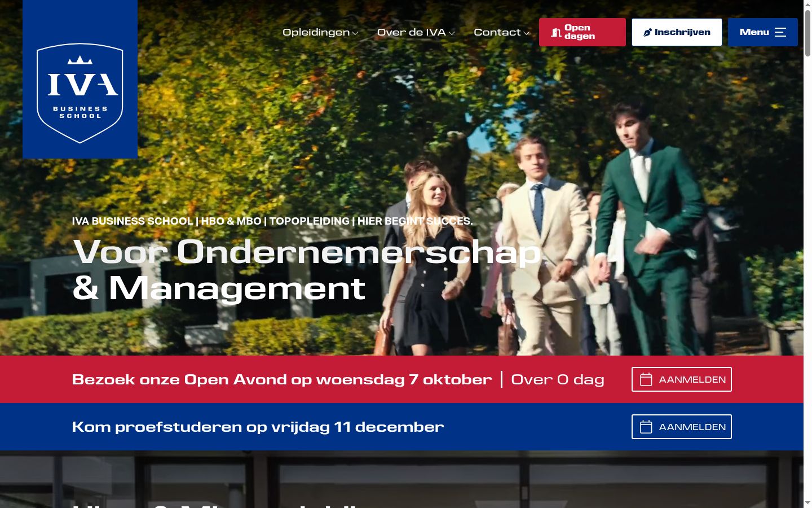Viewport: 812px width, 508px height.
Task: Click 'Kom proefstuderen op vrijdag 11 december'
Action: tap(258, 427)
